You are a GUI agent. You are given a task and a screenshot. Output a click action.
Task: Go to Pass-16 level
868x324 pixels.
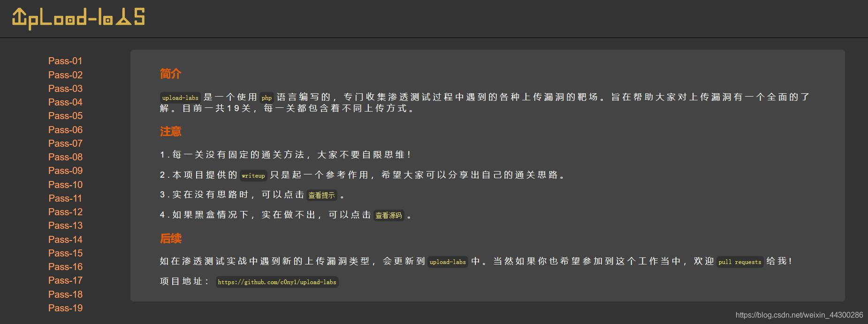[x=65, y=267]
